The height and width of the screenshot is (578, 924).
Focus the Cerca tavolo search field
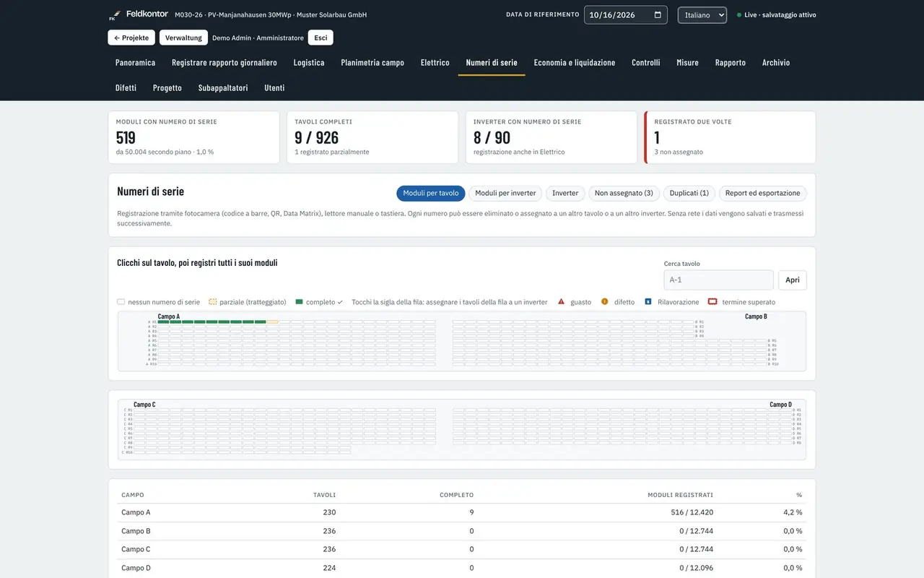click(x=718, y=280)
